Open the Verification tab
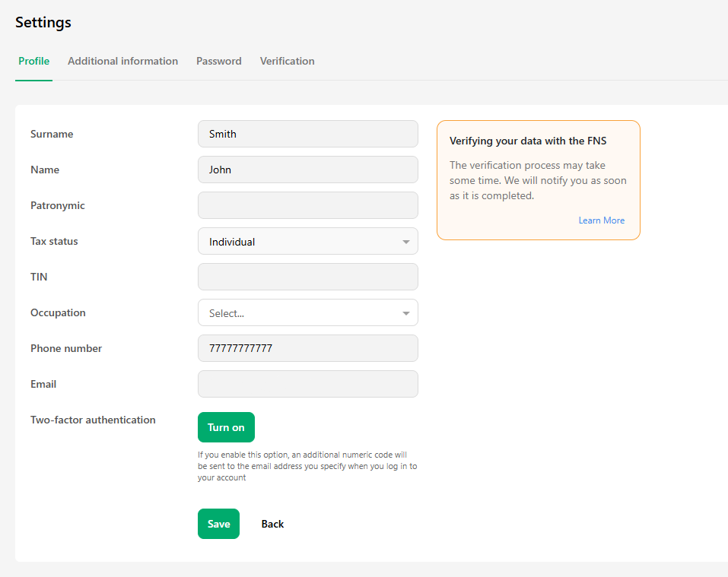Viewport: 728px width, 577px height. coord(287,62)
